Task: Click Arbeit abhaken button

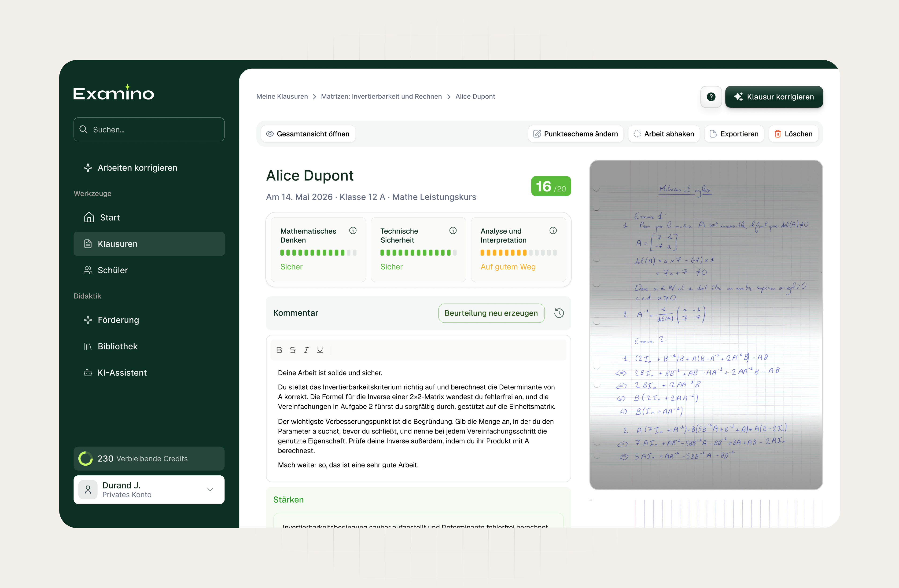Action: pyautogui.click(x=664, y=134)
